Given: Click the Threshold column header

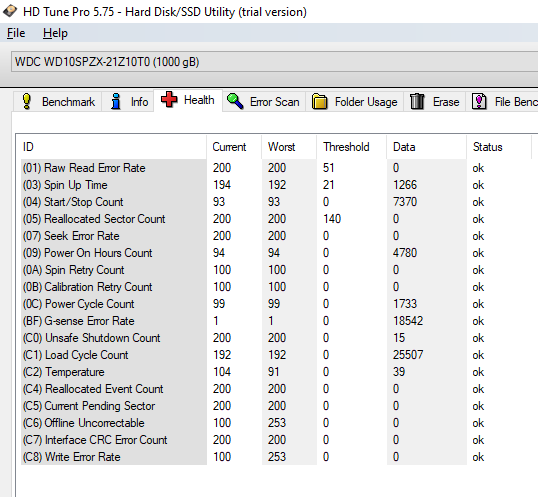Looking at the screenshot, I should coord(351,147).
